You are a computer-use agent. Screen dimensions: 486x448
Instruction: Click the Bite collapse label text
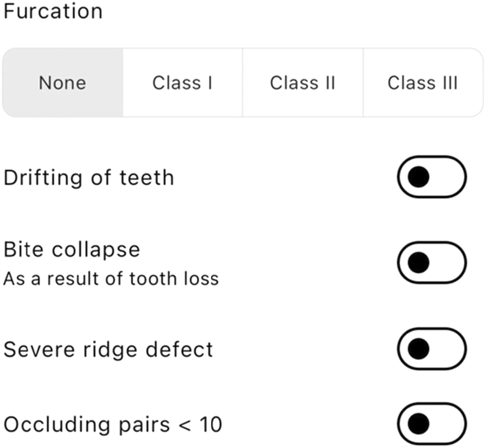point(72,250)
